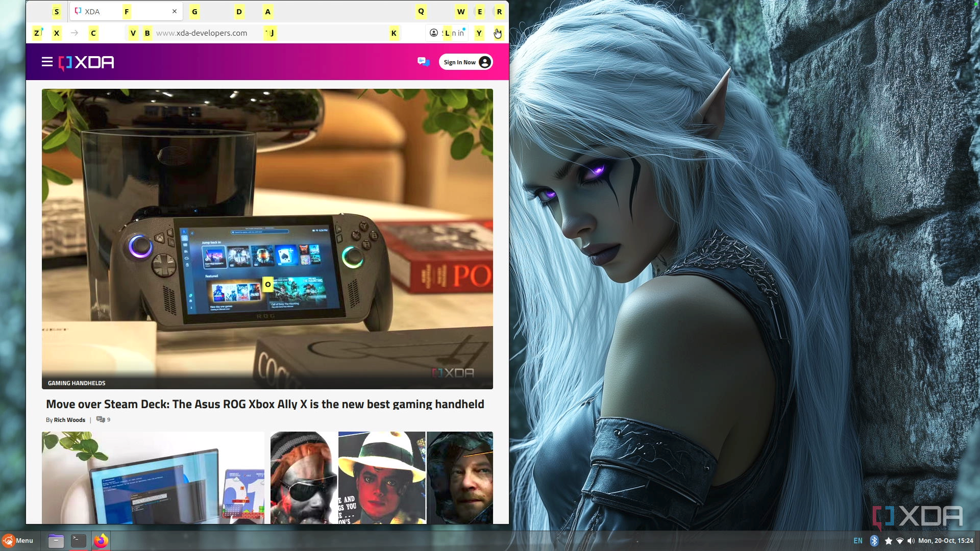The width and height of the screenshot is (980, 551).
Task: Open the network tray icon
Action: coord(900,541)
